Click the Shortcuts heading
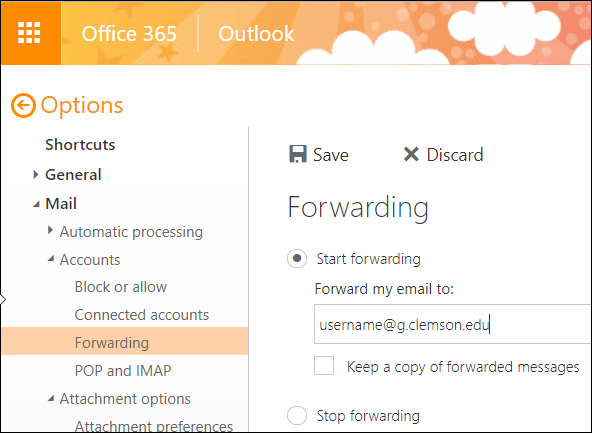The image size is (592, 433). pyautogui.click(x=80, y=145)
